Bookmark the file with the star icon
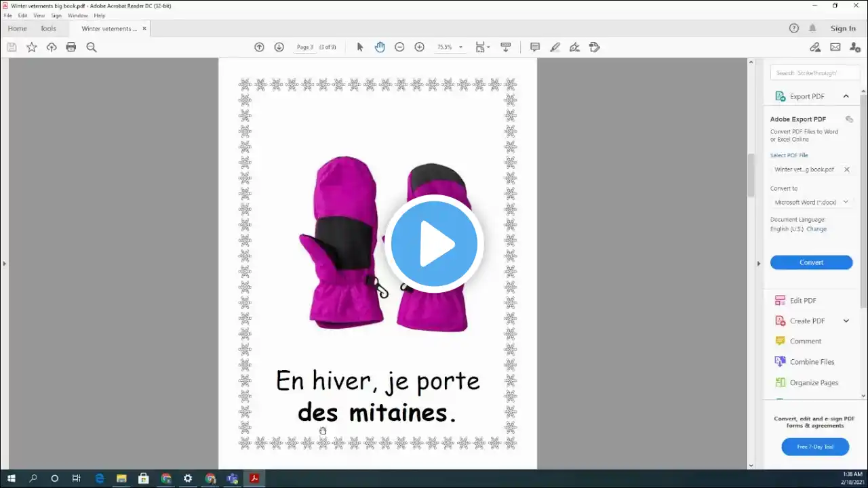Image resolution: width=868 pixels, height=488 pixels. click(x=32, y=47)
